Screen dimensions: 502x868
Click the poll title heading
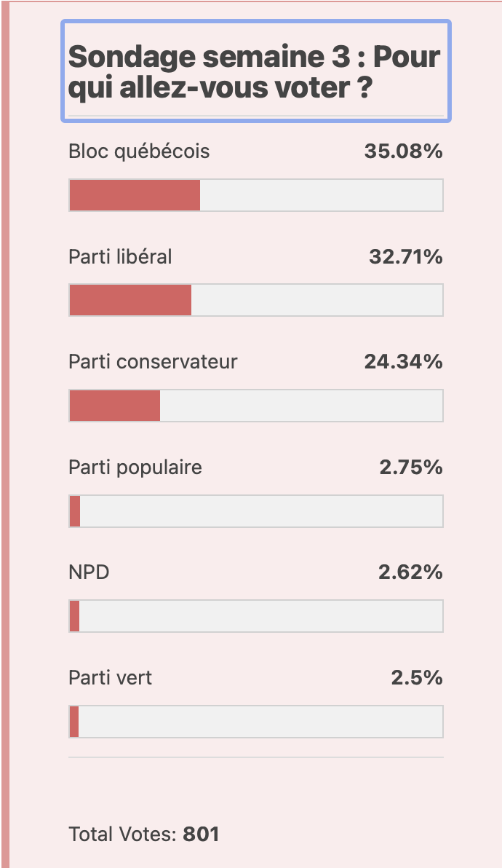[255, 72]
